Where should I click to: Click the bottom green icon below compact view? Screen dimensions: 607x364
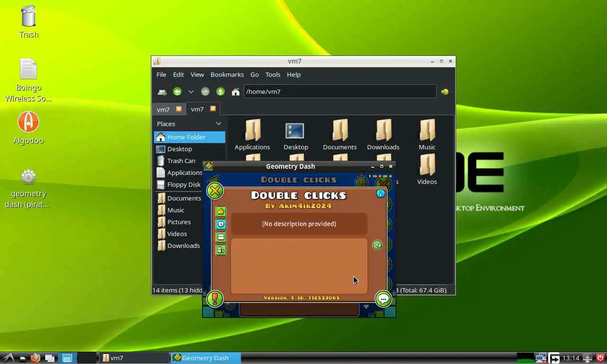click(x=221, y=250)
